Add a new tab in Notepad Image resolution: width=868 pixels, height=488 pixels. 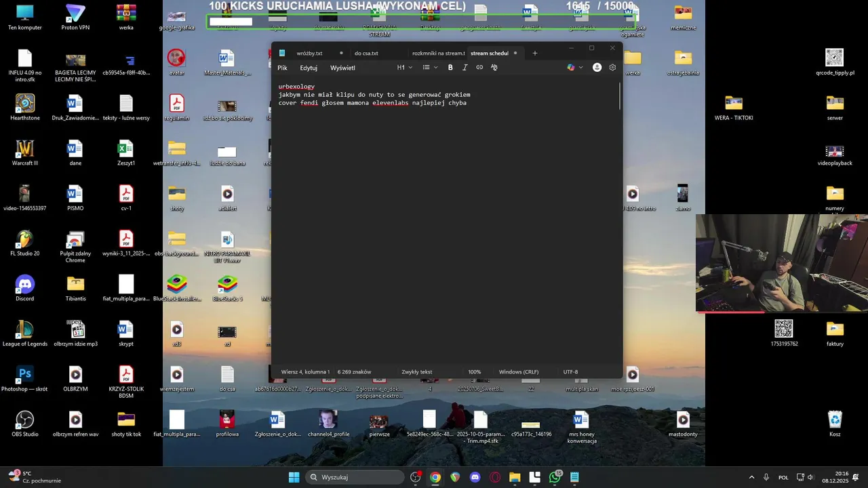pos(534,53)
